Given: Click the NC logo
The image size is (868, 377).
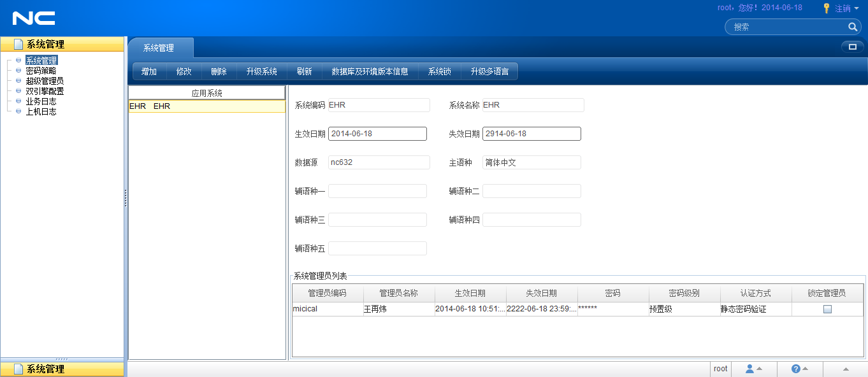Looking at the screenshot, I should 34,18.
